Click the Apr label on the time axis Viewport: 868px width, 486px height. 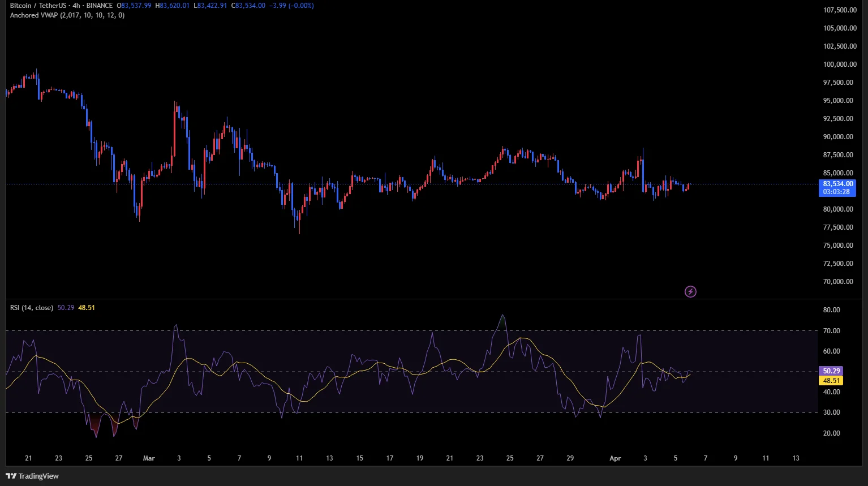[615, 458]
